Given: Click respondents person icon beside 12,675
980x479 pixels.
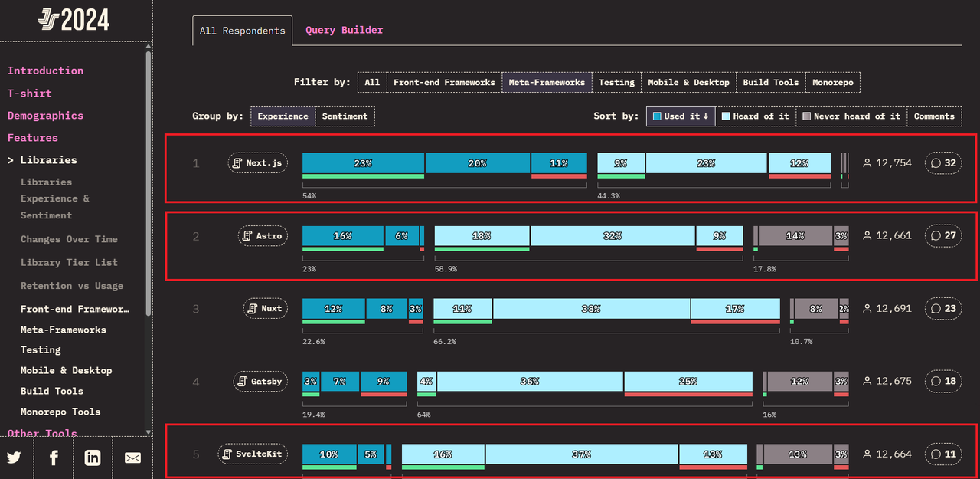Looking at the screenshot, I should pos(867,382).
